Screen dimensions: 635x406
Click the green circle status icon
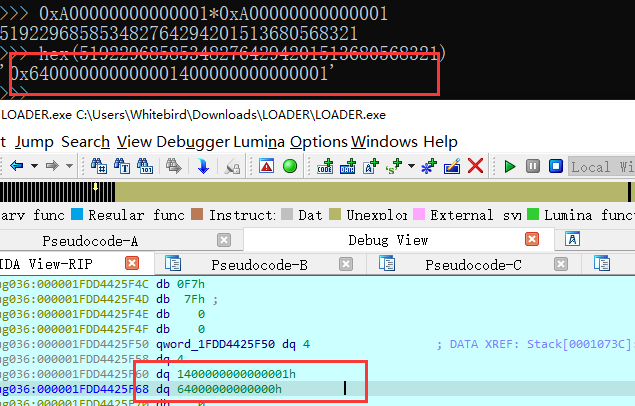pyautogui.click(x=290, y=166)
